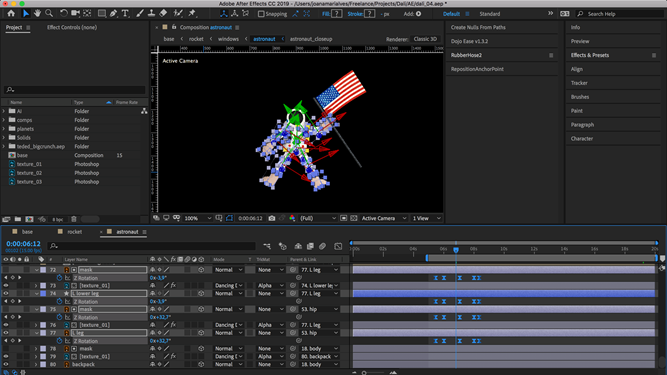The width and height of the screenshot is (667, 375).
Task: Expand layer 78 mask properties
Action: pyautogui.click(x=36, y=349)
